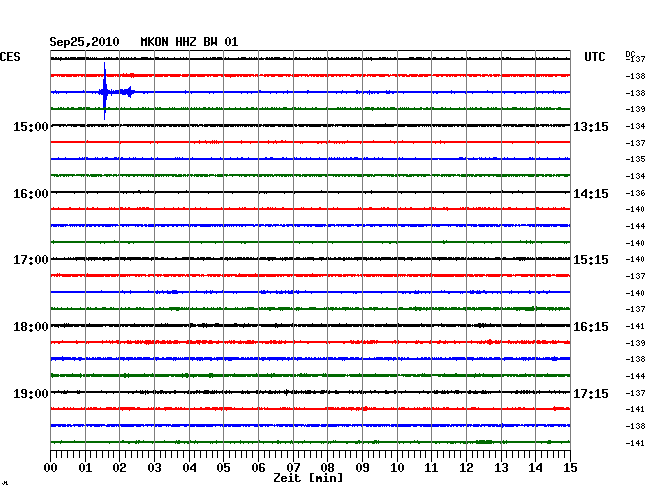Select the 14 minute axis label
The height and width of the screenshot is (494, 650).
point(535,468)
